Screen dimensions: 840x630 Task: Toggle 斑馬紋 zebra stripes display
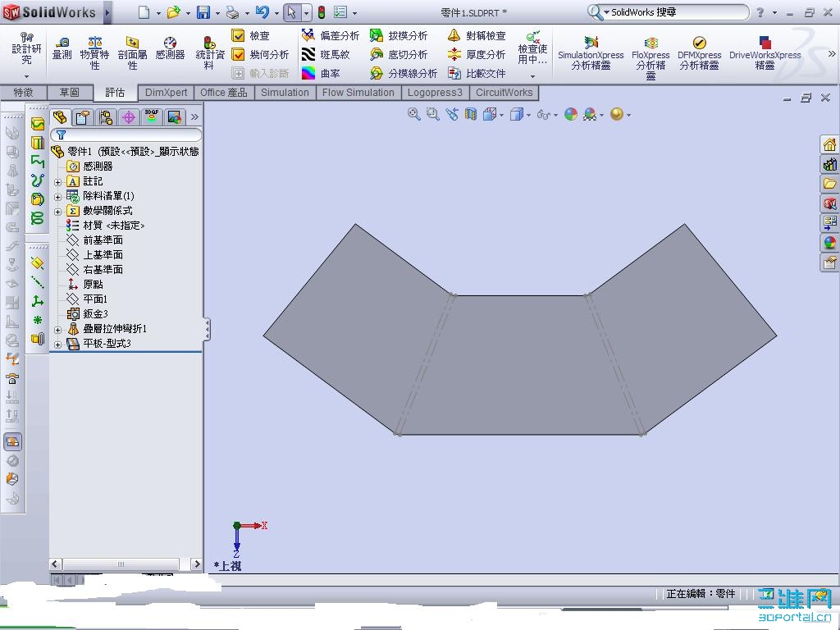pyautogui.click(x=326, y=54)
